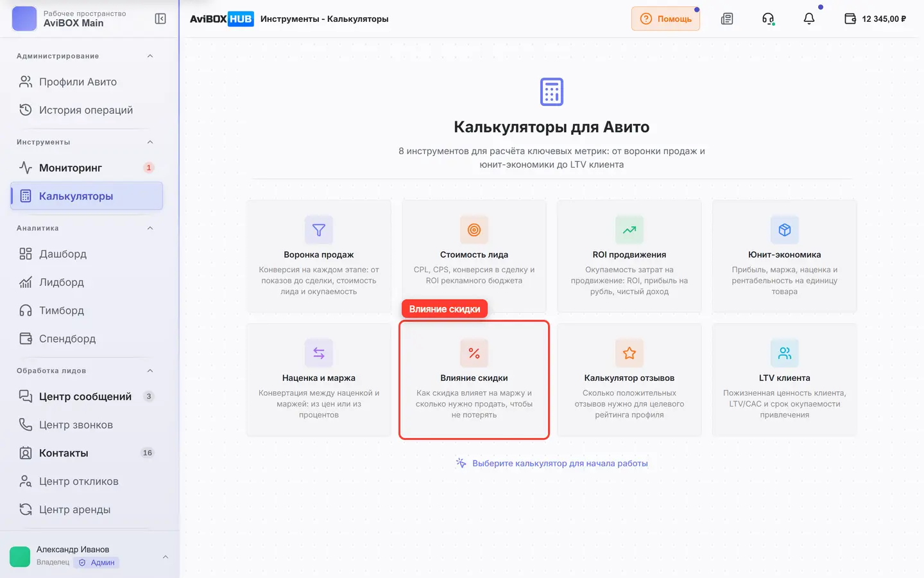Open the news feed icon in header
This screenshot has height=578, width=924.
(x=727, y=19)
